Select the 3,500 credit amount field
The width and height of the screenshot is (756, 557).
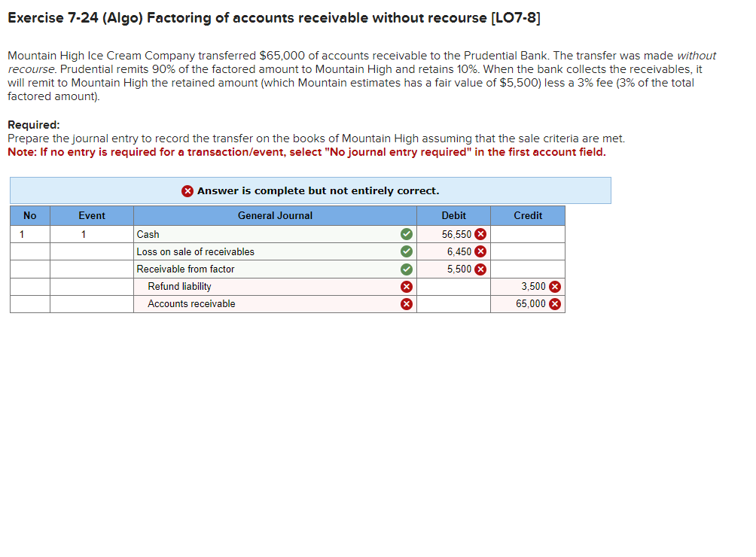[x=527, y=286]
